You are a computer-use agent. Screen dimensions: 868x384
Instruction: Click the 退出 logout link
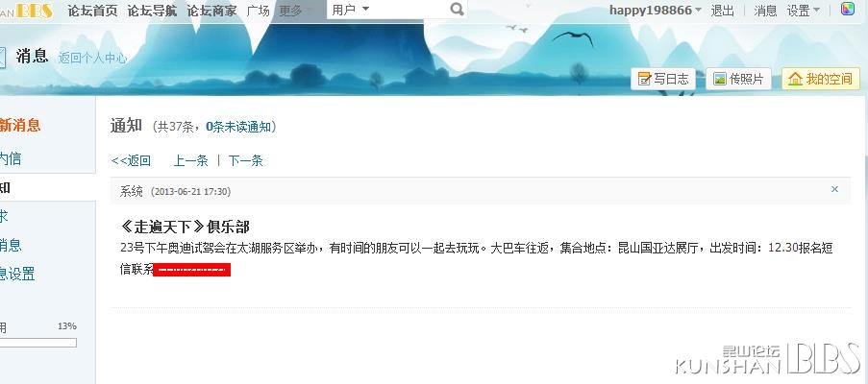point(723,11)
